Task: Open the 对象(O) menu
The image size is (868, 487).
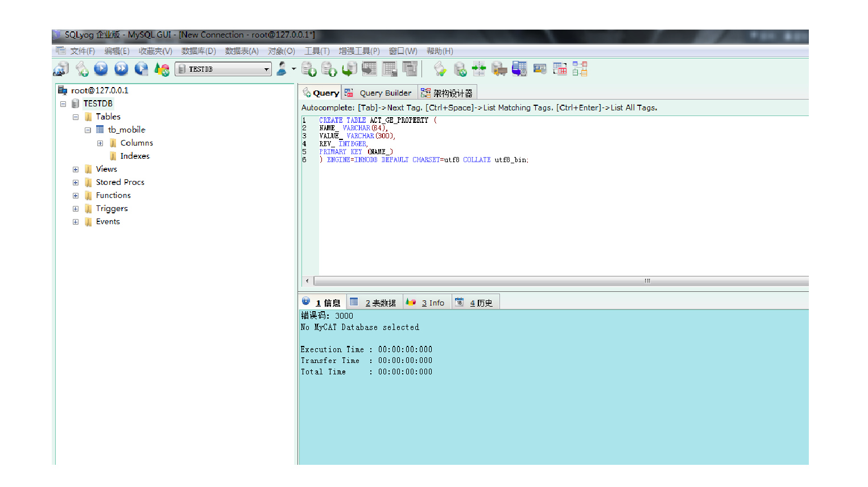Action: (x=282, y=51)
